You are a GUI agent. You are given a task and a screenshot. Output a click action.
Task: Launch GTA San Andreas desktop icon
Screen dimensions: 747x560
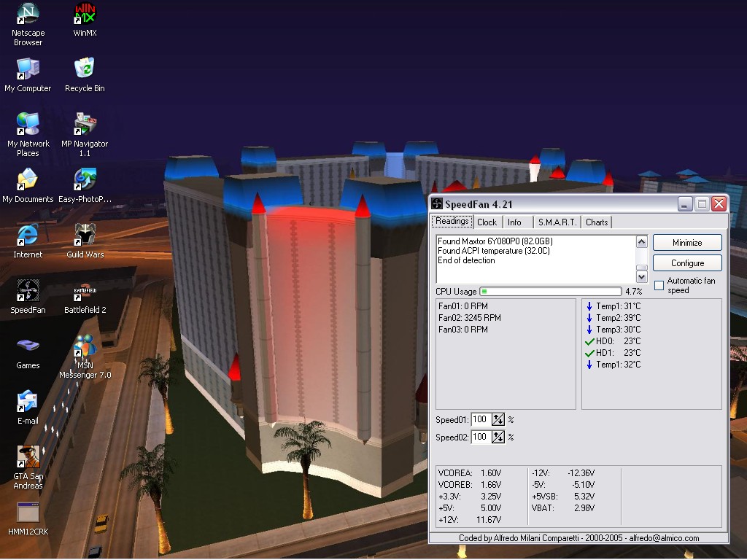[28, 457]
